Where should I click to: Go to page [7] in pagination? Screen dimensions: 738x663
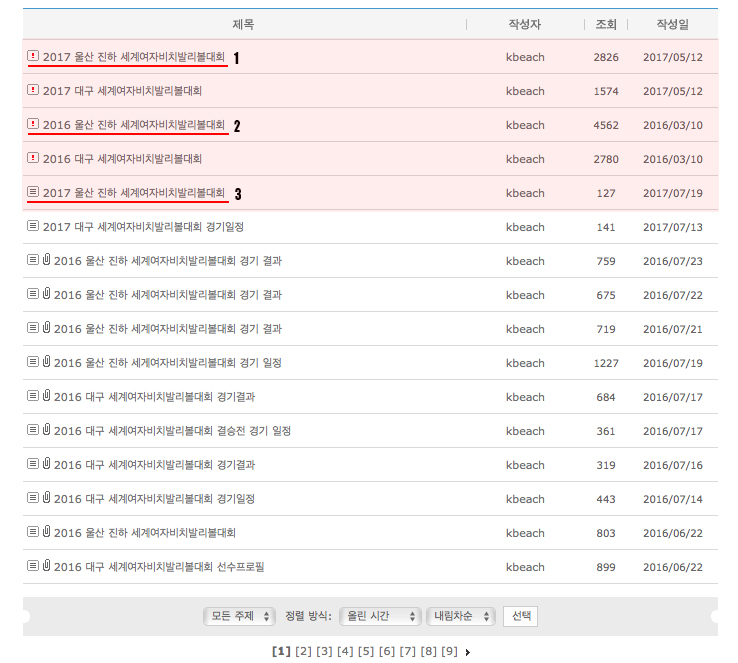click(408, 651)
